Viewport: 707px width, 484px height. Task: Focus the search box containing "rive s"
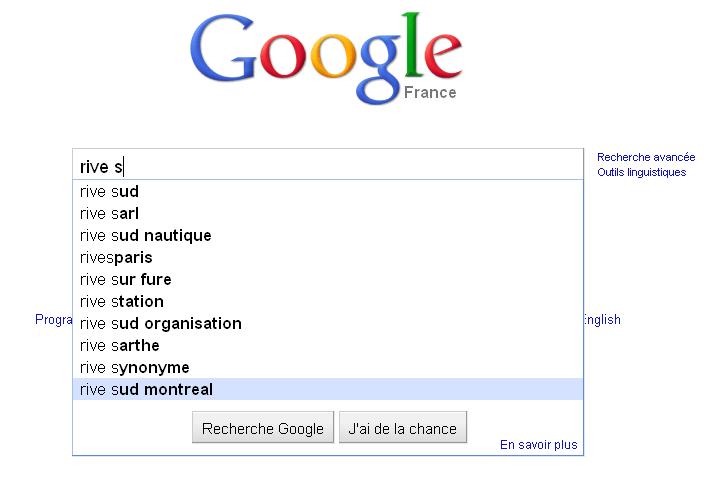pyautogui.click(x=328, y=164)
